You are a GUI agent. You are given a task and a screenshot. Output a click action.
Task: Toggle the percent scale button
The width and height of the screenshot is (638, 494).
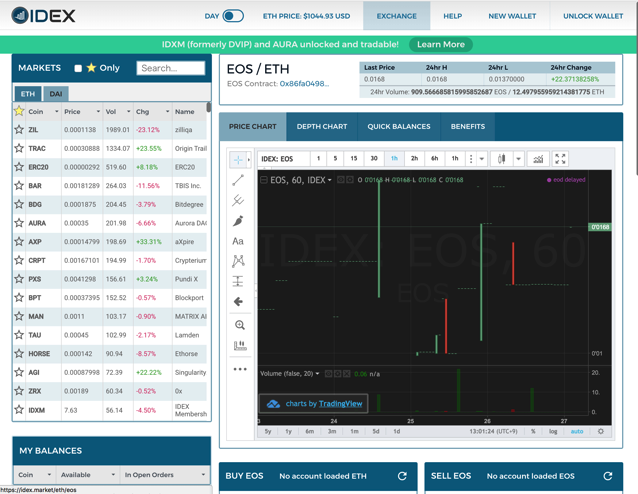pos(533,431)
